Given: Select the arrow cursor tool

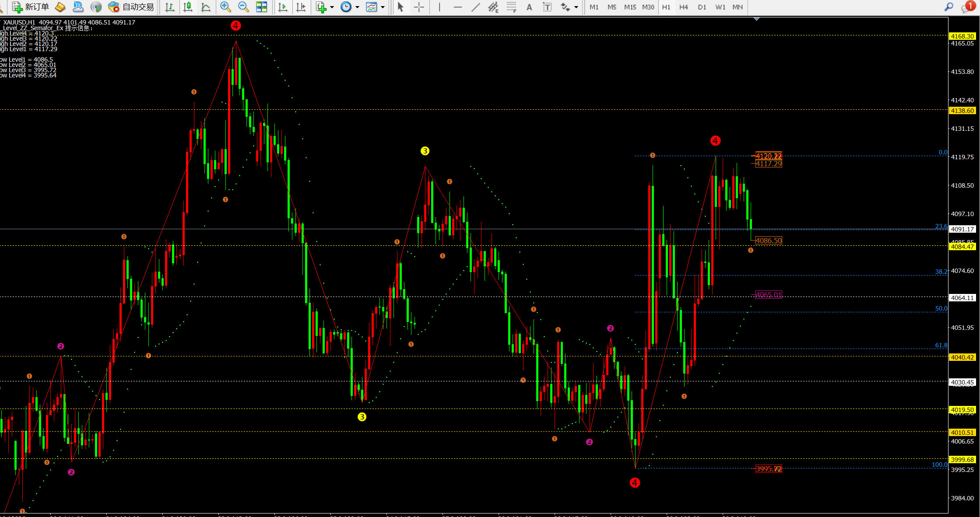Looking at the screenshot, I should pyautogui.click(x=400, y=7).
